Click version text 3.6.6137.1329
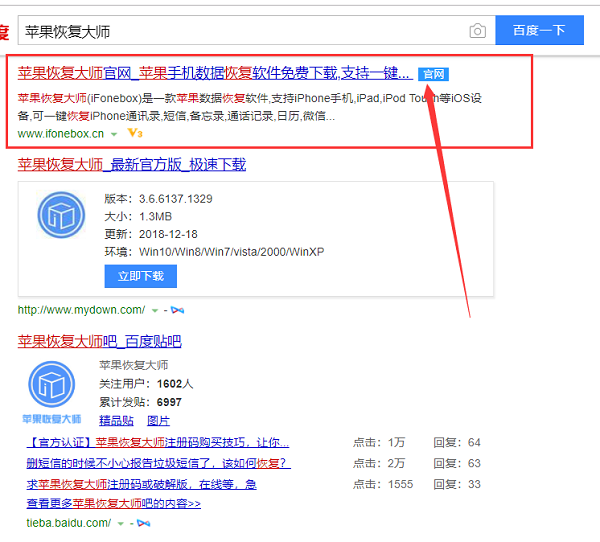Viewport: 600px width, 542px height. pos(176,199)
